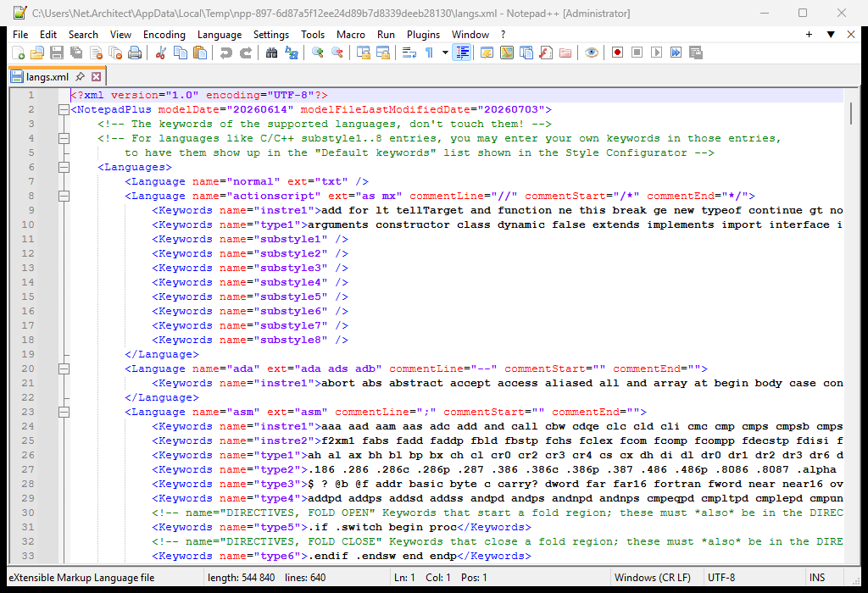Stop macro recording with the square icon

tap(637, 53)
